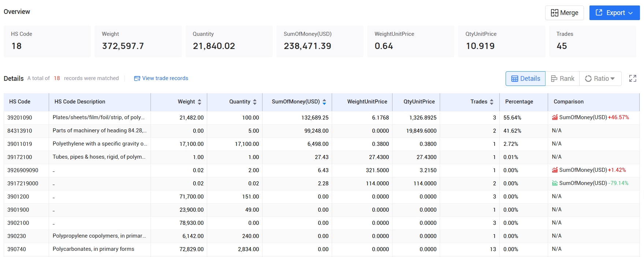Click the Quantity summary card showing 21,840.02
Image resolution: width=644 pixels, height=257 pixels.
pos(229,41)
